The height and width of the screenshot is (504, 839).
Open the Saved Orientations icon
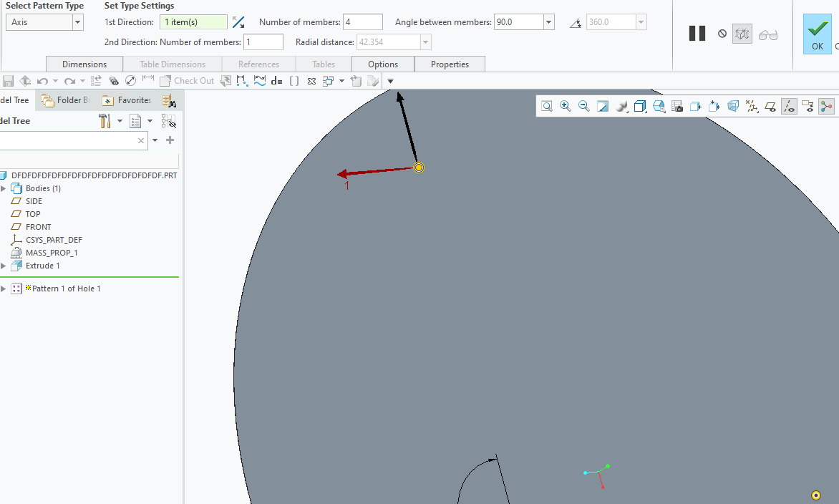coord(658,105)
